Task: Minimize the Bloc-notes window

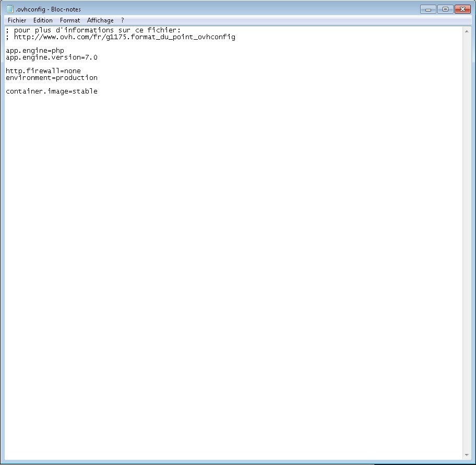Action: pos(428,9)
